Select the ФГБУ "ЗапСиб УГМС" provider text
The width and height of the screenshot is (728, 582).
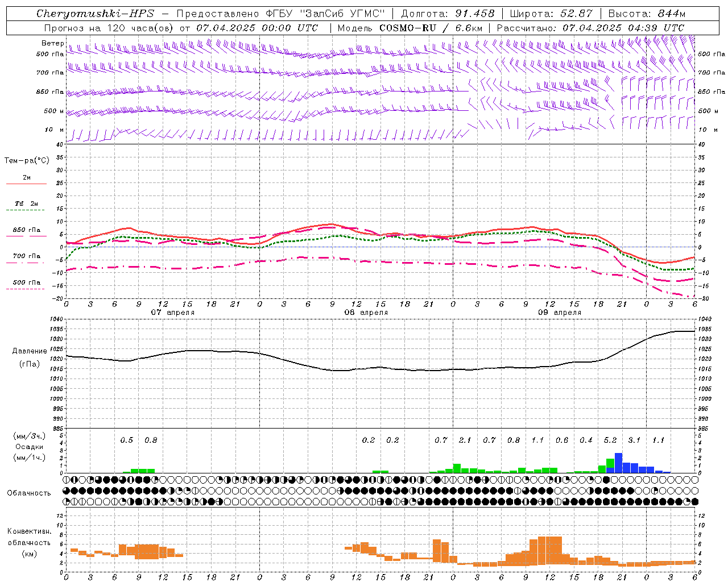[326, 14]
